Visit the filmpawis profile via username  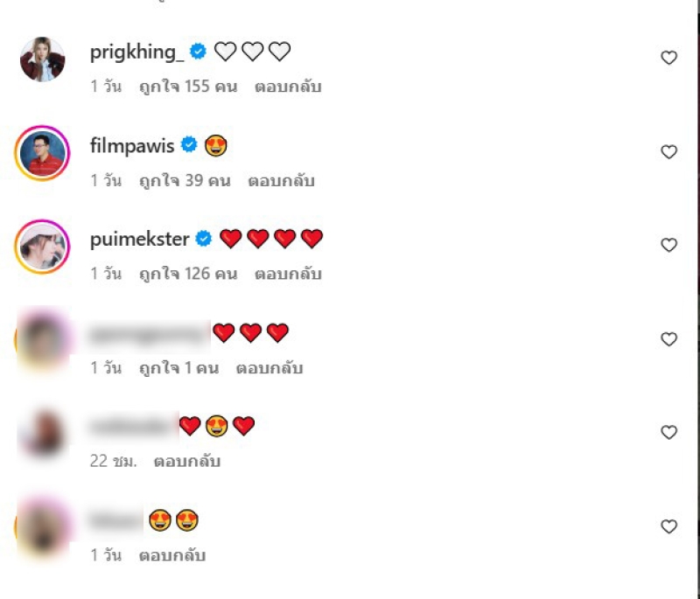click(132, 146)
